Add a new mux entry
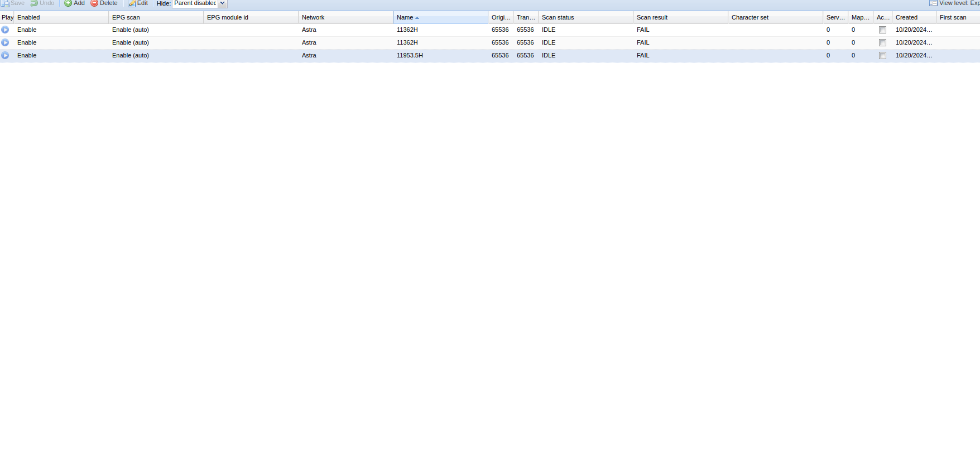The width and height of the screenshot is (980, 449). coord(75,3)
